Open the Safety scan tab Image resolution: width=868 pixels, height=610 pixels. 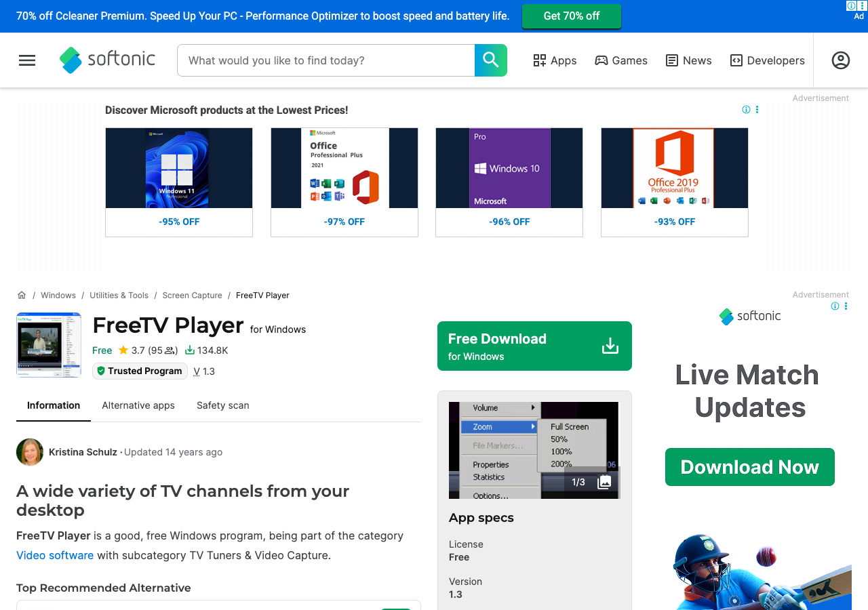(x=222, y=405)
